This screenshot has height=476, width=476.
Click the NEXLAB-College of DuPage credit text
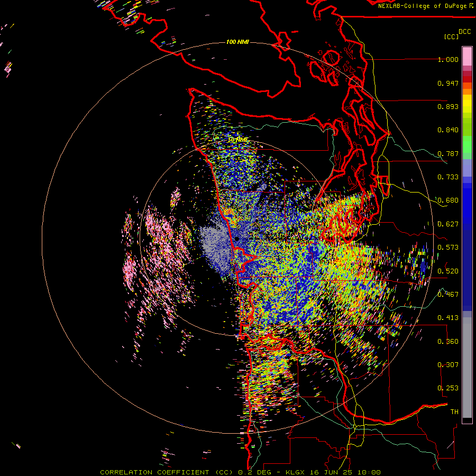pyautogui.click(x=422, y=6)
